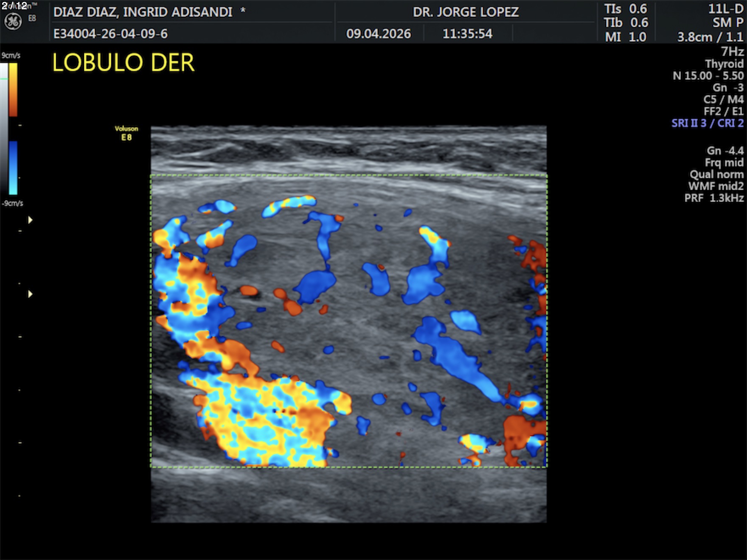Viewport: 747px width, 560px height.
Task: Click the upper focal zone triangle marker
Action: point(30,220)
